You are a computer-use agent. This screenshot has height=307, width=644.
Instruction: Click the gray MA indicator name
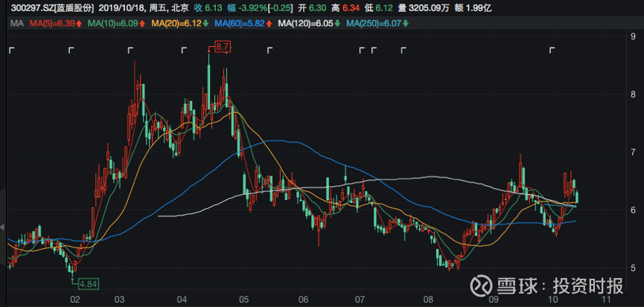tap(17, 24)
